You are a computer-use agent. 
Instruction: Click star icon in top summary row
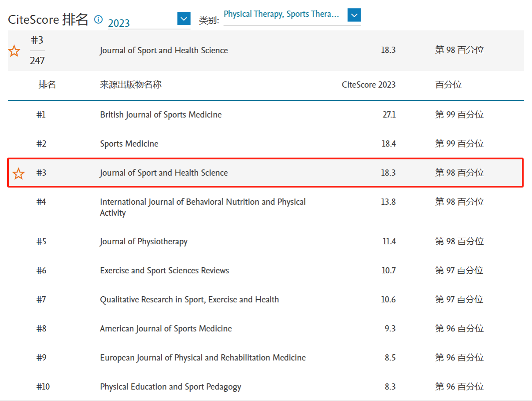[x=15, y=51]
